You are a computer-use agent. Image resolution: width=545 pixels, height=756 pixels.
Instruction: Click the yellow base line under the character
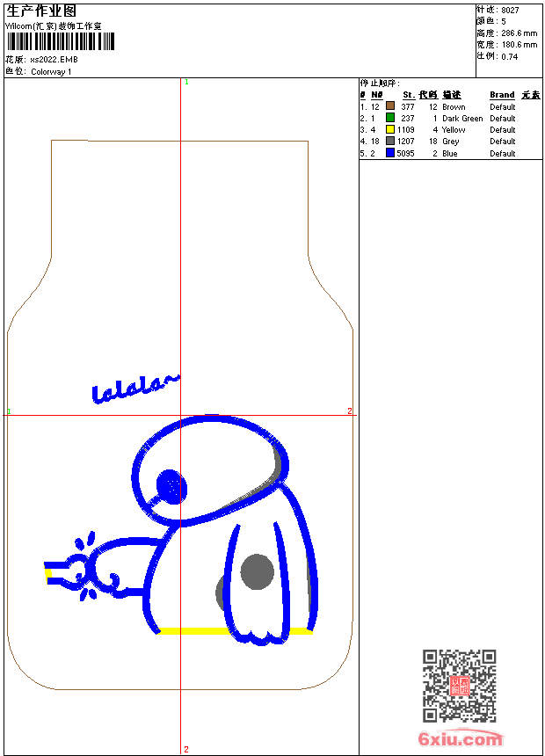(235, 630)
